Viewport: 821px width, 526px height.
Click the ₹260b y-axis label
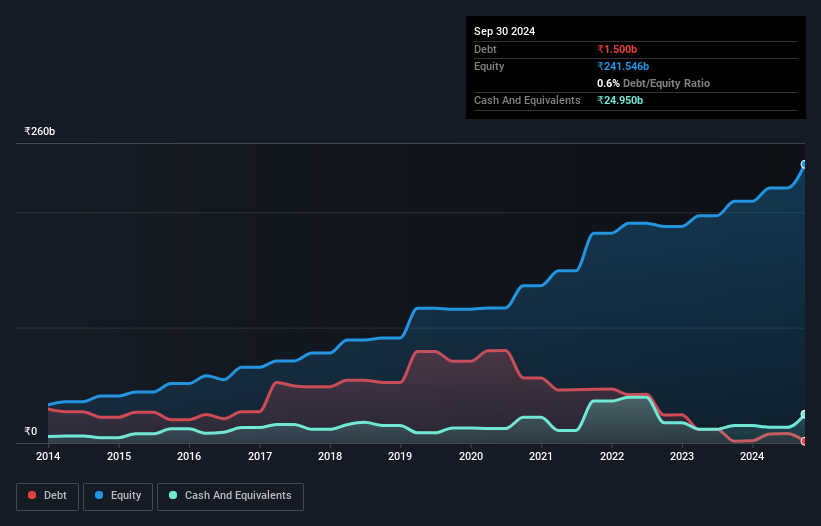pyautogui.click(x=40, y=131)
